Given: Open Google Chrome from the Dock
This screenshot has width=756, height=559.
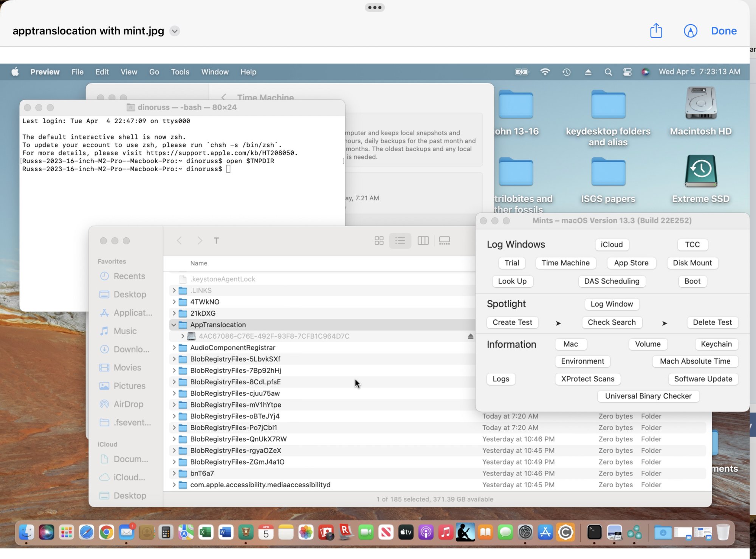Looking at the screenshot, I should 106,532.
